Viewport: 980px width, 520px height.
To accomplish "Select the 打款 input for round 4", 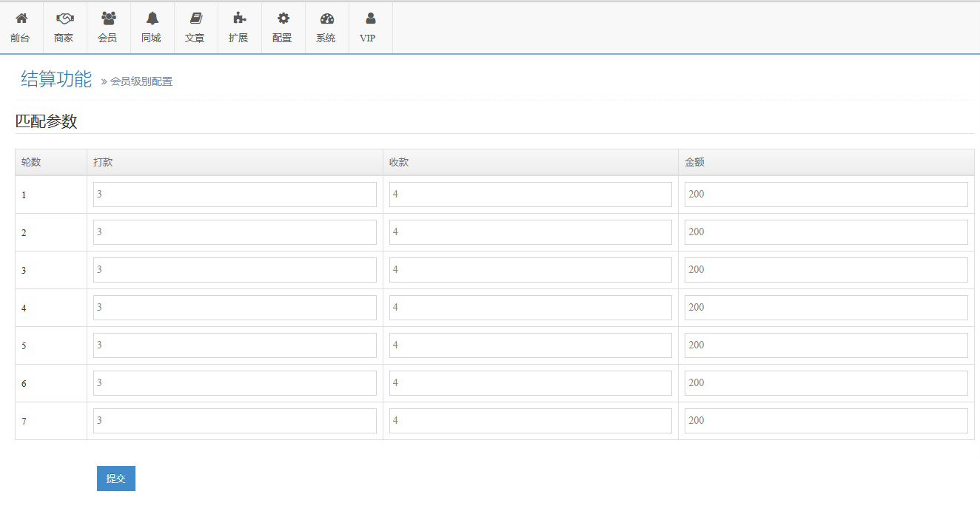I will click(x=235, y=308).
